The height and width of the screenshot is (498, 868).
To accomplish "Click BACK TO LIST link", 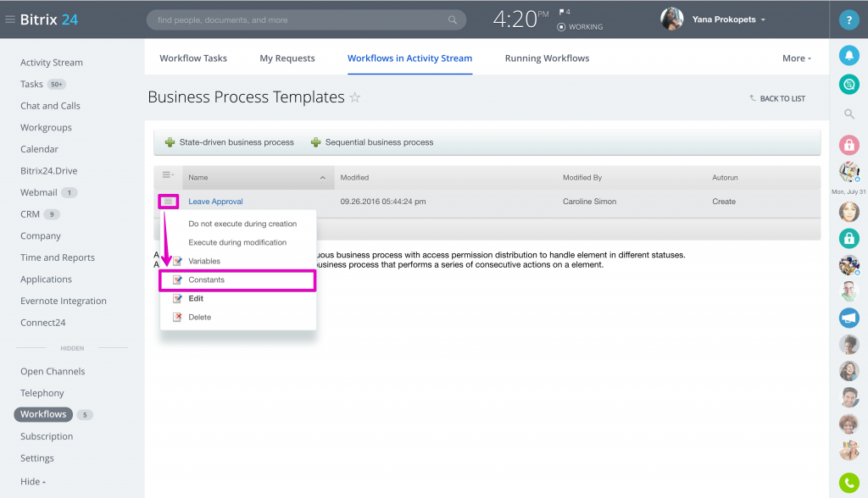I will tap(778, 98).
